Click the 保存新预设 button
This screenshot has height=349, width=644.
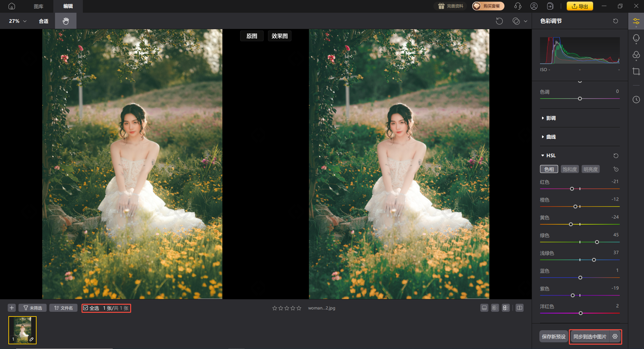point(553,336)
